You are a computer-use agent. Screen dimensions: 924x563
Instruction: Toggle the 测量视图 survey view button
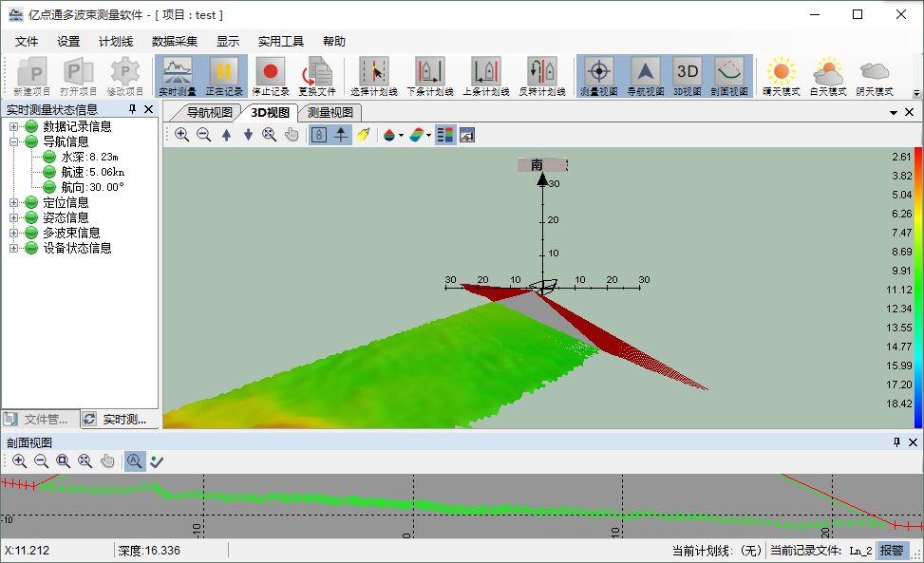point(598,77)
